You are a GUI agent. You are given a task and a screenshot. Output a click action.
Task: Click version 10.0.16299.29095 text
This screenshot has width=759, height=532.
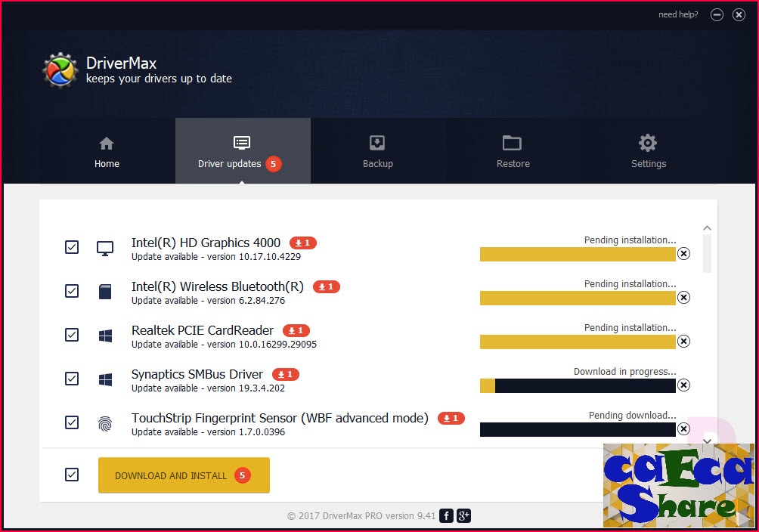click(x=262, y=344)
